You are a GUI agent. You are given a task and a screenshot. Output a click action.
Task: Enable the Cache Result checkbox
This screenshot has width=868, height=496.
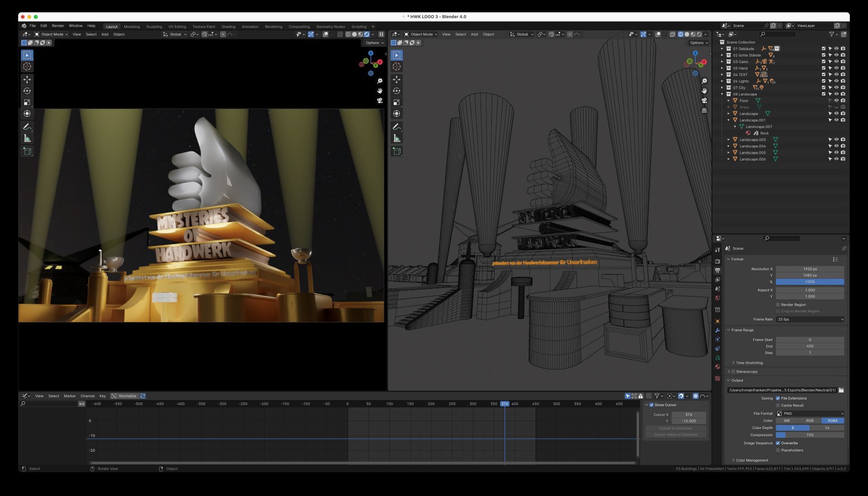(778, 406)
